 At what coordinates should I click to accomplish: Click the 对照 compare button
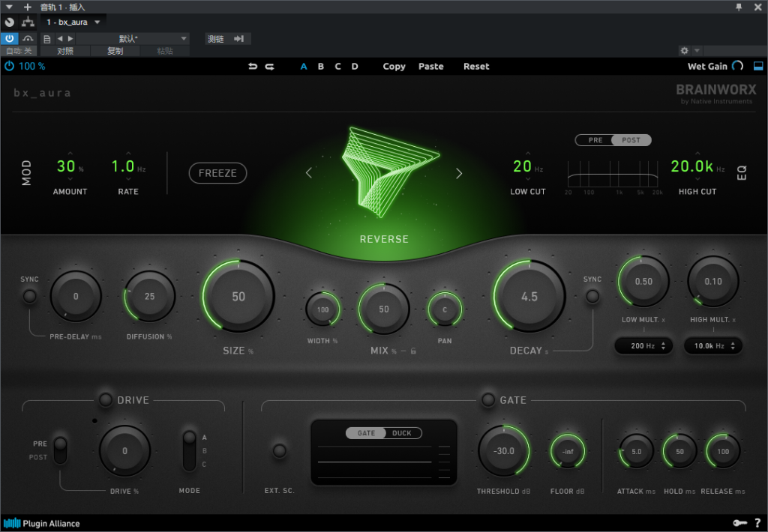65,51
